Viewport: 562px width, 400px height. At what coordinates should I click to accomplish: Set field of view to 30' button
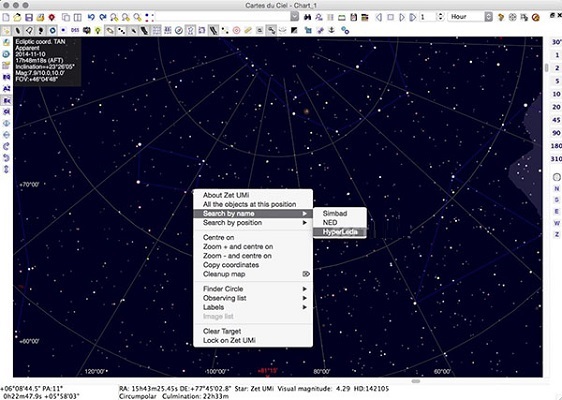[x=556, y=42]
